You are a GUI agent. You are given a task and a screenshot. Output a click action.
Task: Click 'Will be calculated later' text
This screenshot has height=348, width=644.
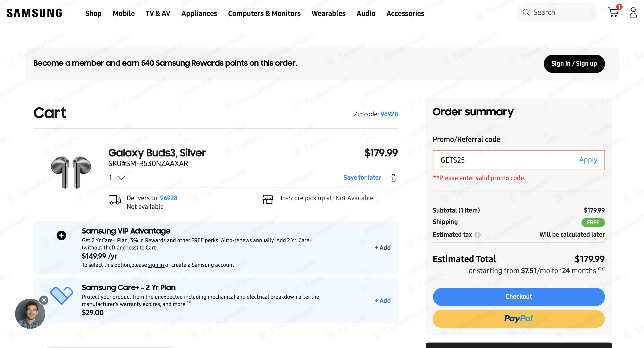[572, 235]
